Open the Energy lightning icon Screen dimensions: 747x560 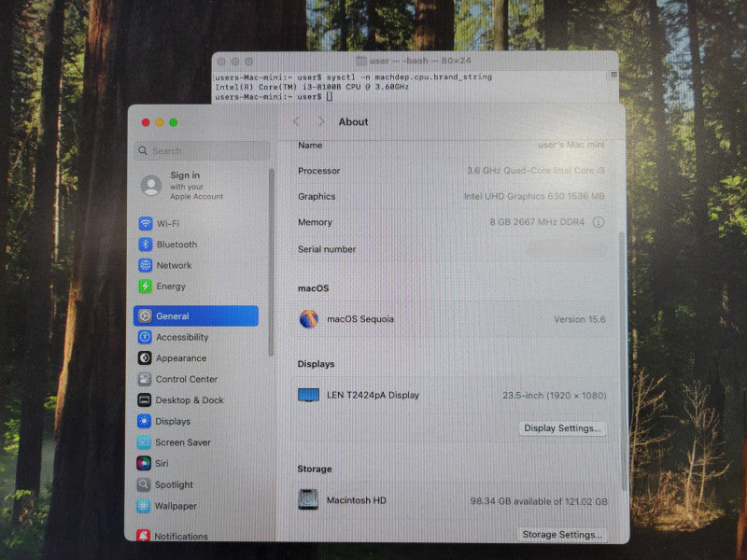point(146,287)
